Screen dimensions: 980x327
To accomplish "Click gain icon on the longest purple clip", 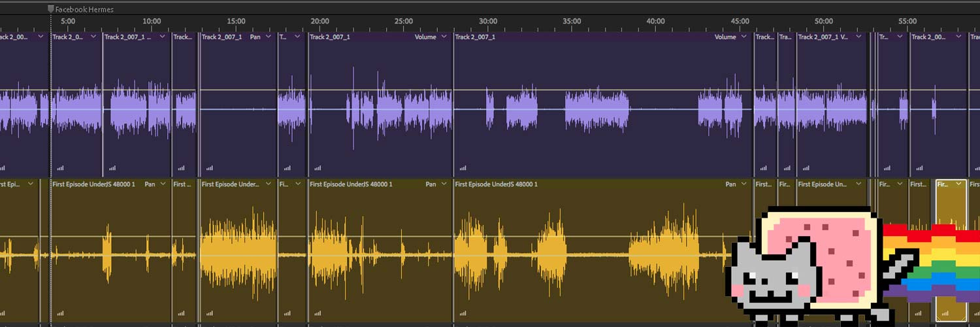I will [462, 168].
